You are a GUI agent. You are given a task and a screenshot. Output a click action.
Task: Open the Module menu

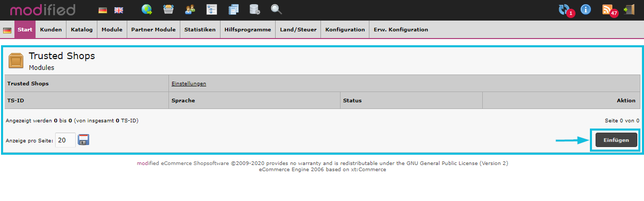tap(112, 30)
